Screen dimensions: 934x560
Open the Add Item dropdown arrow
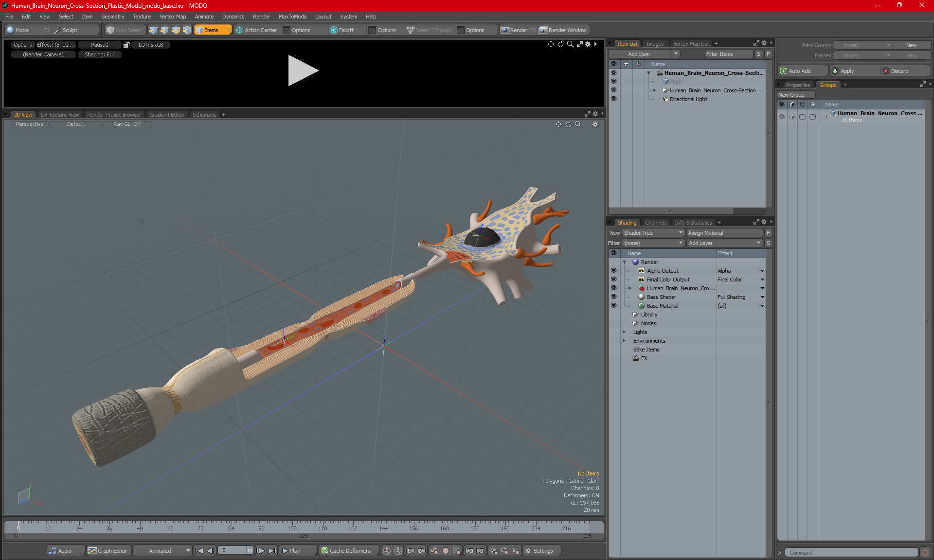click(x=676, y=54)
